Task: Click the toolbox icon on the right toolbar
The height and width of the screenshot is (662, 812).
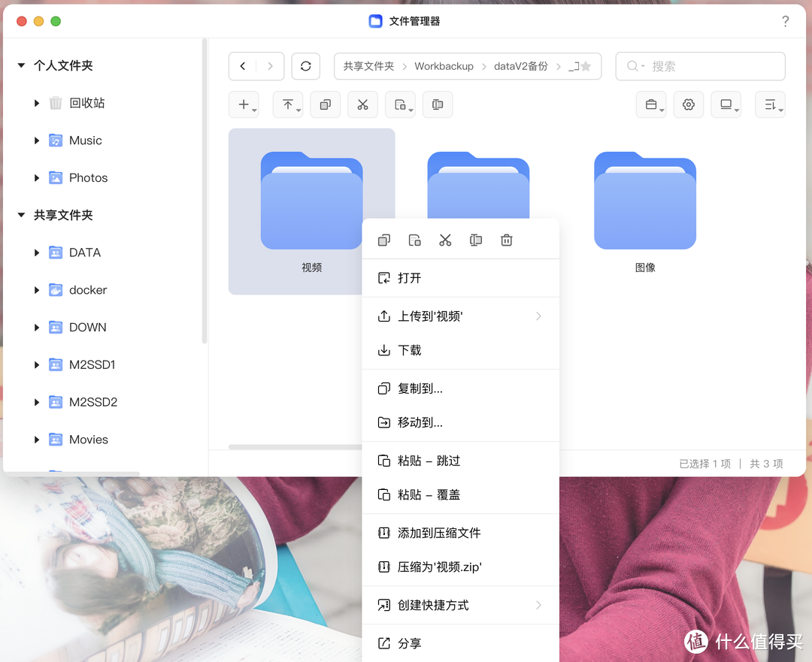Action: [650, 104]
